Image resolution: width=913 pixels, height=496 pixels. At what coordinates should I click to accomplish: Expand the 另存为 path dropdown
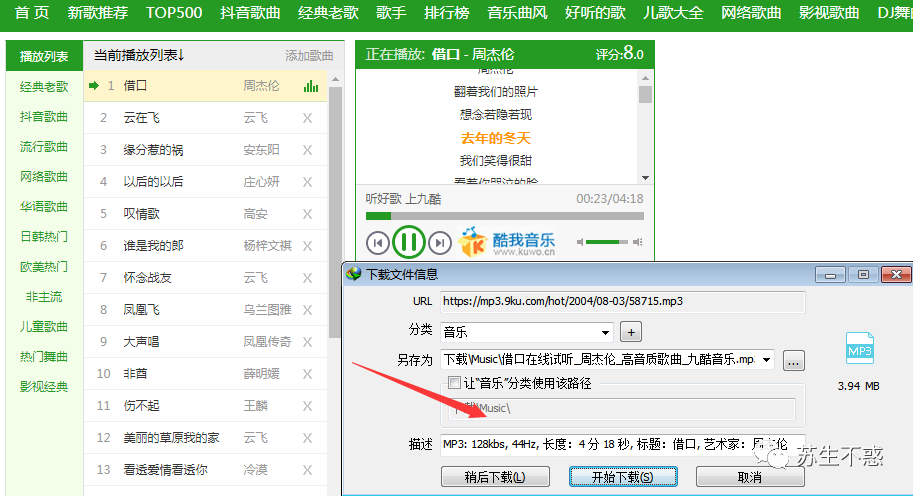point(767,360)
